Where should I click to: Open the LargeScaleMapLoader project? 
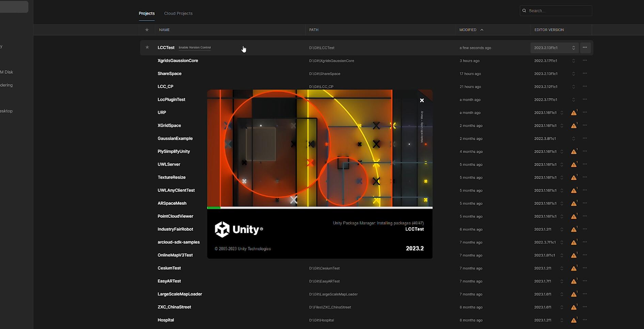tap(179, 294)
